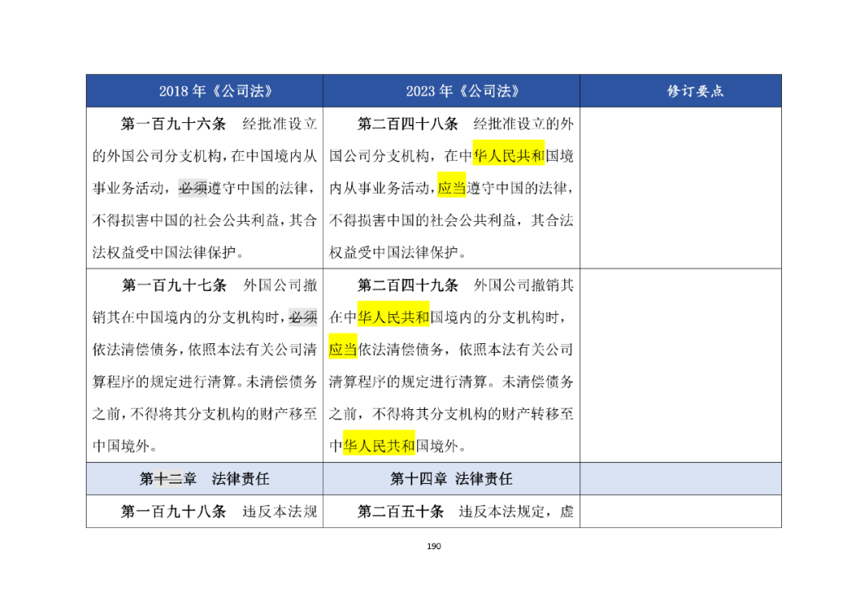Select the 第一百九十八条 article heading

click(x=174, y=512)
